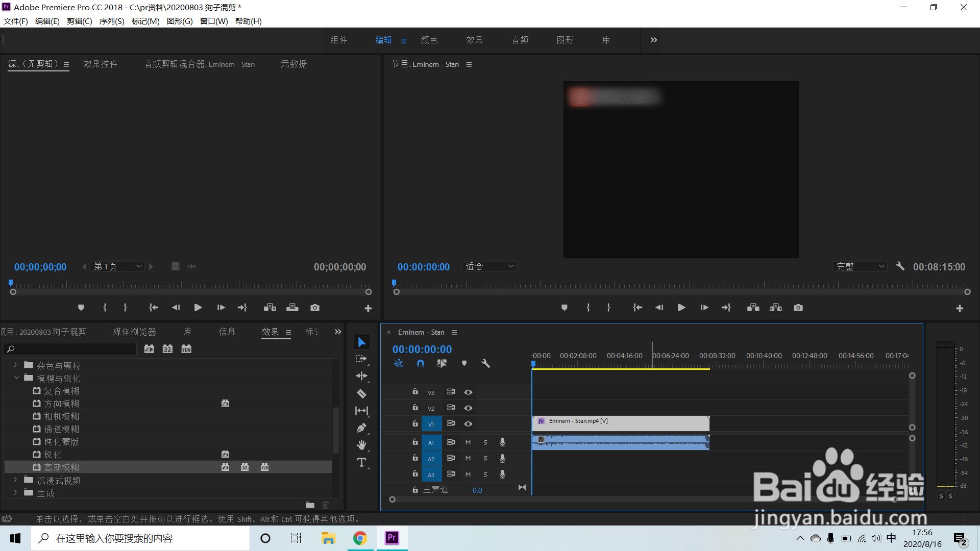Viewport: 980px width, 551px height.
Task: Select the Pen tool
Action: click(361, 428)
